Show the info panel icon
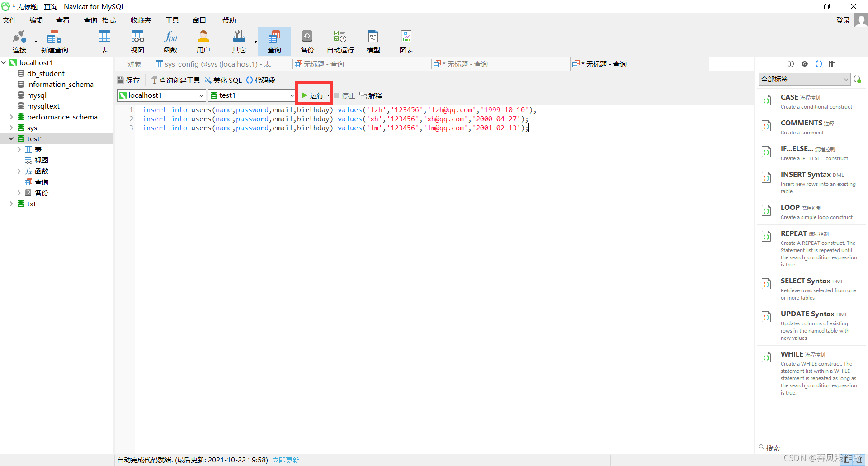Screen dimensions: 868x466 tap(791, 64)
